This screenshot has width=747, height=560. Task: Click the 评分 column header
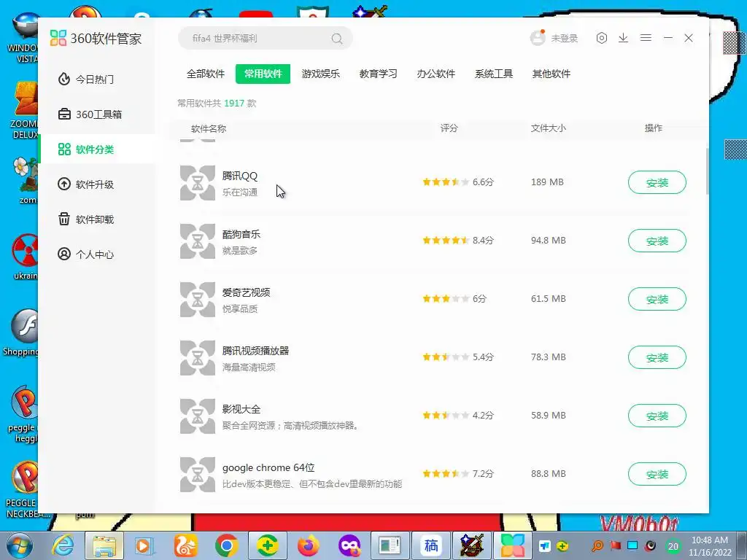[449, 128]
